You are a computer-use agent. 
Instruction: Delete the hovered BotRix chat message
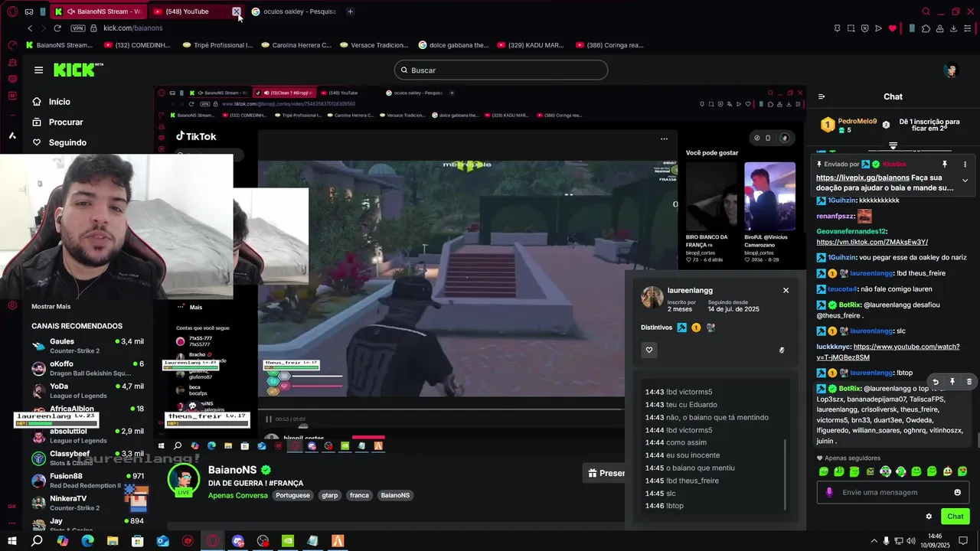pyautogui.click(x=969, y=382)
